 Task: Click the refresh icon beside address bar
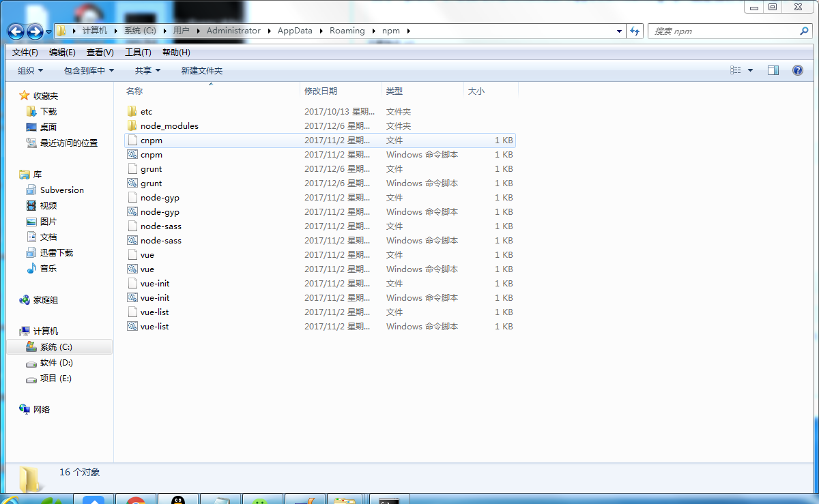[635, 31]
